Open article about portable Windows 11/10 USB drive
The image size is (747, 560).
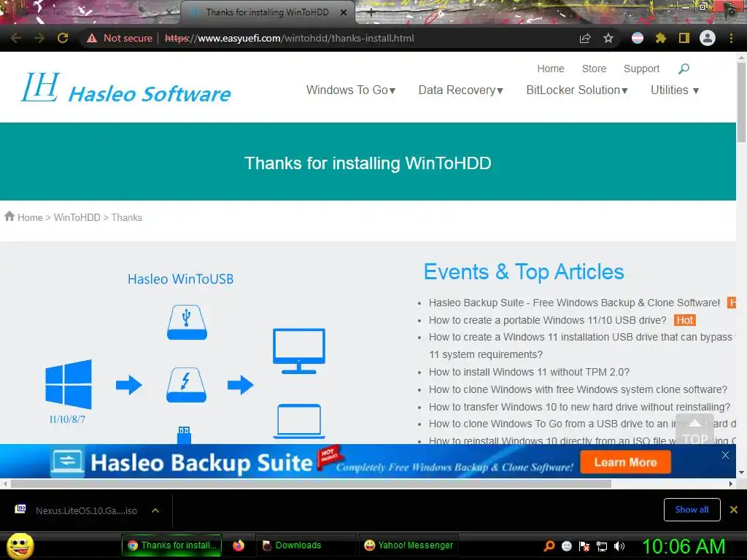(x=547, y=320)
